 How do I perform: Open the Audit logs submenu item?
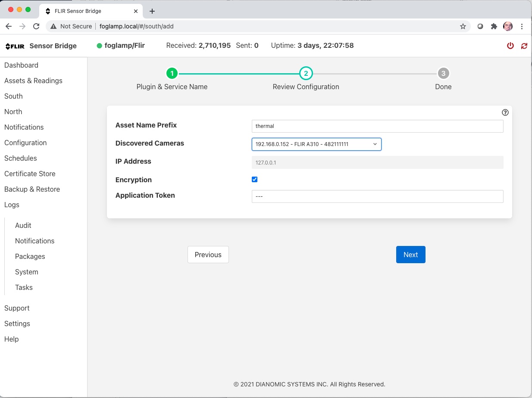(23, 225)
